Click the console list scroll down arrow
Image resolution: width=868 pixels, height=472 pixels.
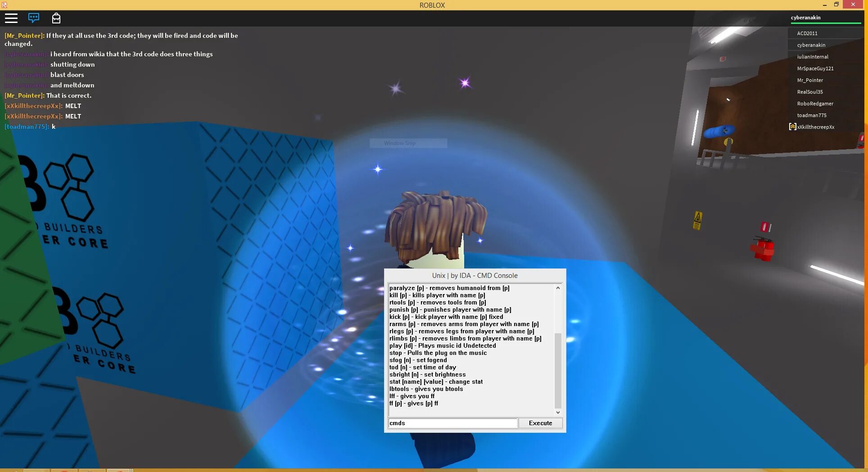coord(558,412)
